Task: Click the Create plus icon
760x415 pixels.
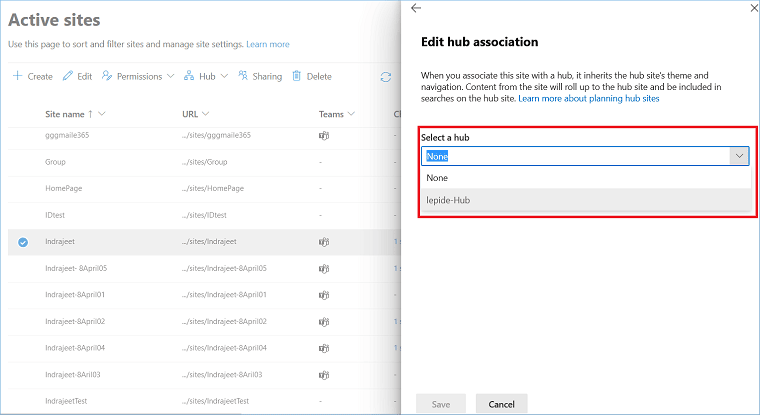Action: pos(17,76)
